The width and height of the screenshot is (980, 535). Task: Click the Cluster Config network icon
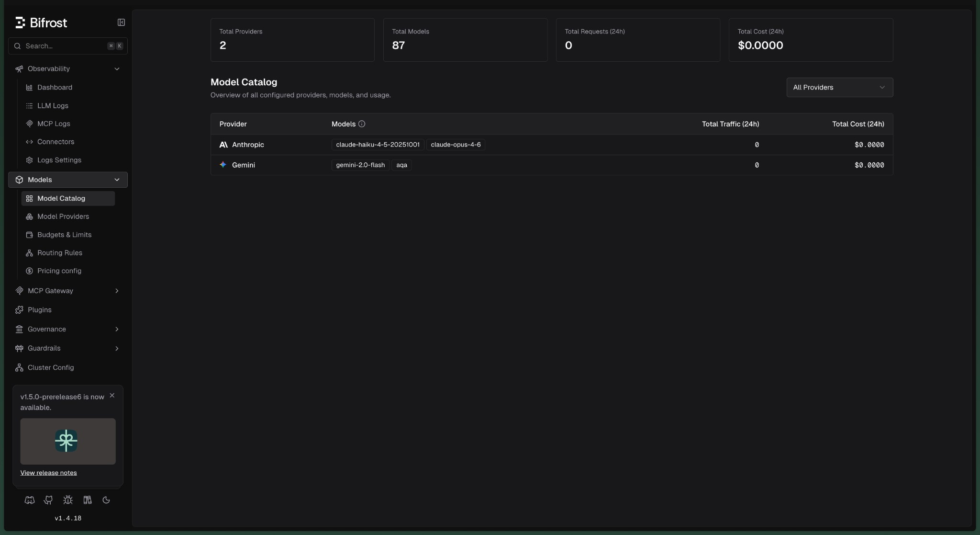pos(19,367)
